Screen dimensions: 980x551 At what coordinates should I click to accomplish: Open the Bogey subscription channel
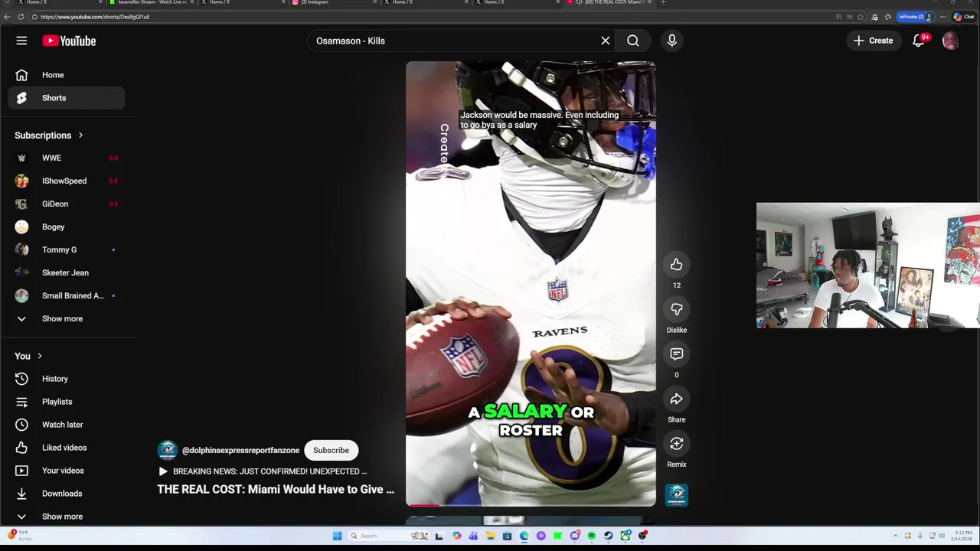tap(66, 227)
